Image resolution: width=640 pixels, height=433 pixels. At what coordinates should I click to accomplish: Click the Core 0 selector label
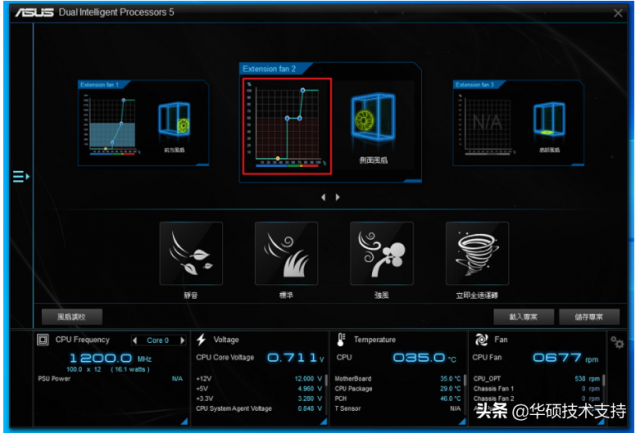pos(158,340)
